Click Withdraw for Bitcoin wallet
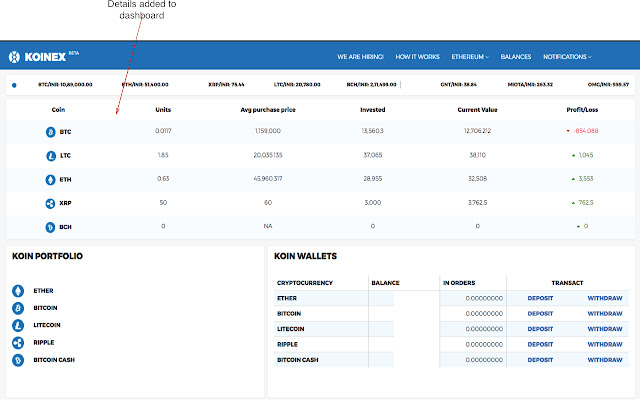The image size is (640, 400). [x=605, y=313]
